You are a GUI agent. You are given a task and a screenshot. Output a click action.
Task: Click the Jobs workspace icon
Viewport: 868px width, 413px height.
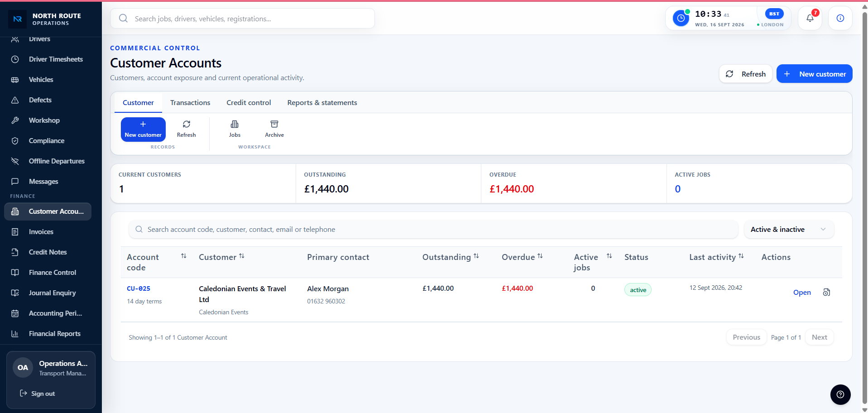[x=235, y=129]
